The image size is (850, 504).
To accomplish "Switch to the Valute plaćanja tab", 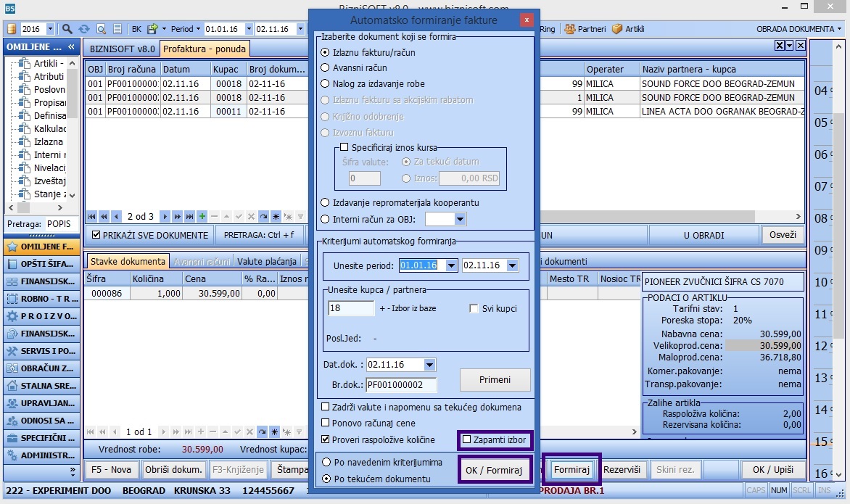I will click(266, 261).
